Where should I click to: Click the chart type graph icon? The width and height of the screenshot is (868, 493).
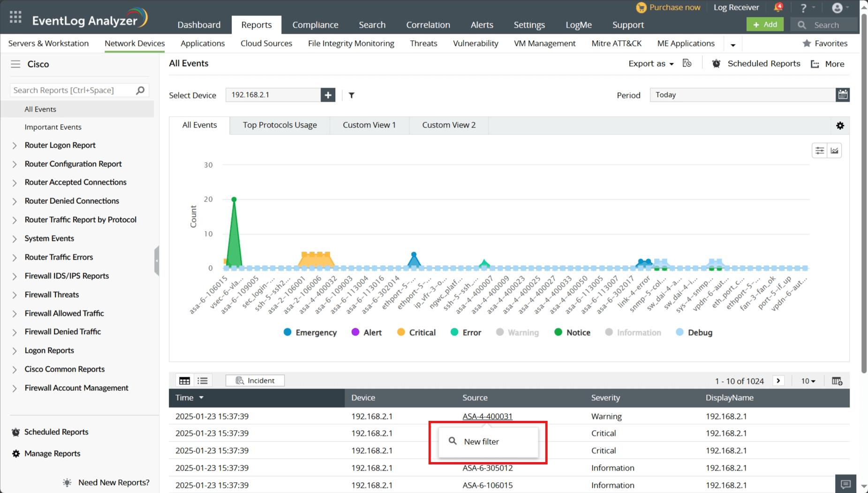(835, 151)
